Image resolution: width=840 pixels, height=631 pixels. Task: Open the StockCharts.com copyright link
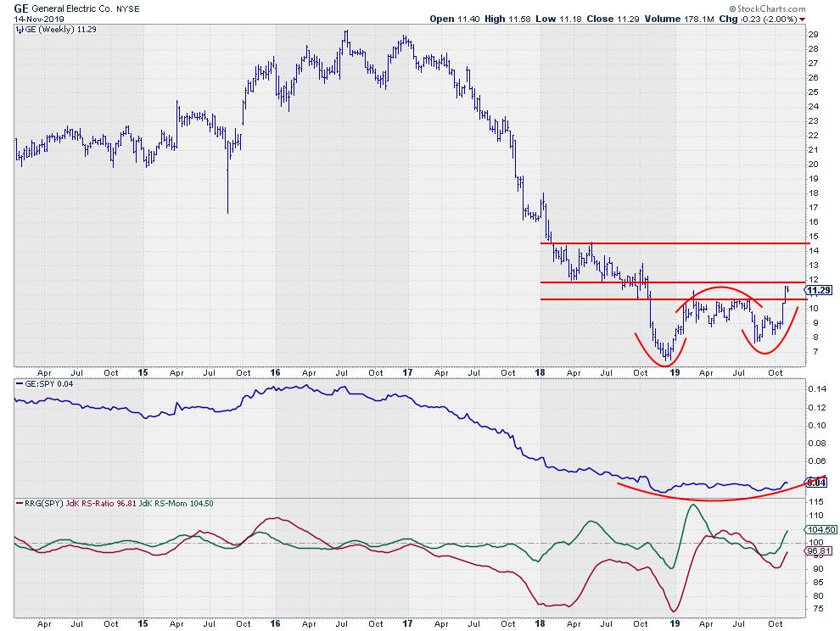pos(767,8)
